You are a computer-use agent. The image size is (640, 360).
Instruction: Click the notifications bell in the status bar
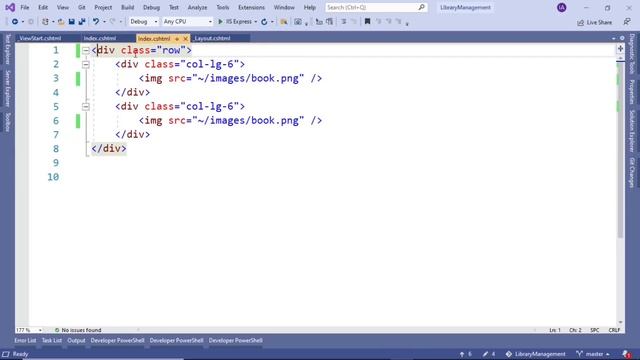coord(627,354)
